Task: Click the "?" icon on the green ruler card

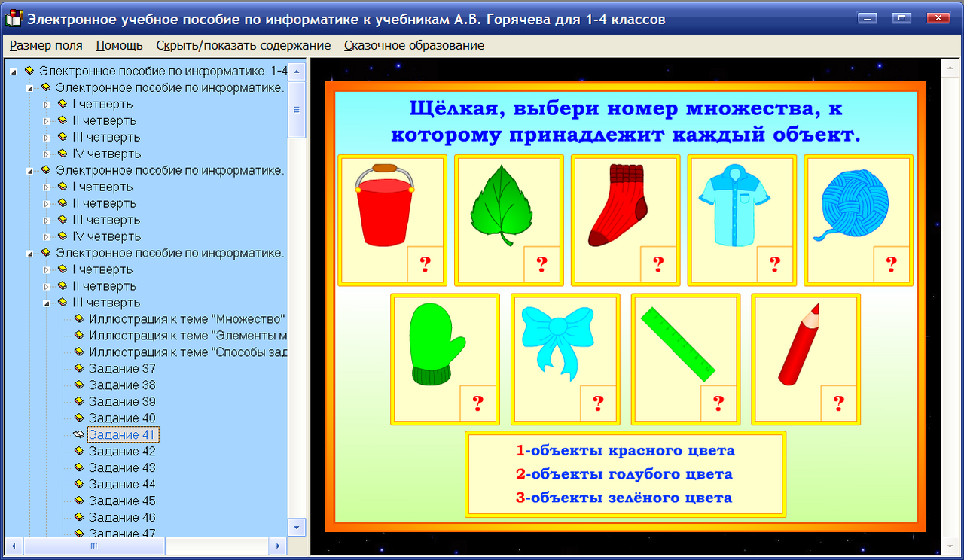Action: click(718, 404)
